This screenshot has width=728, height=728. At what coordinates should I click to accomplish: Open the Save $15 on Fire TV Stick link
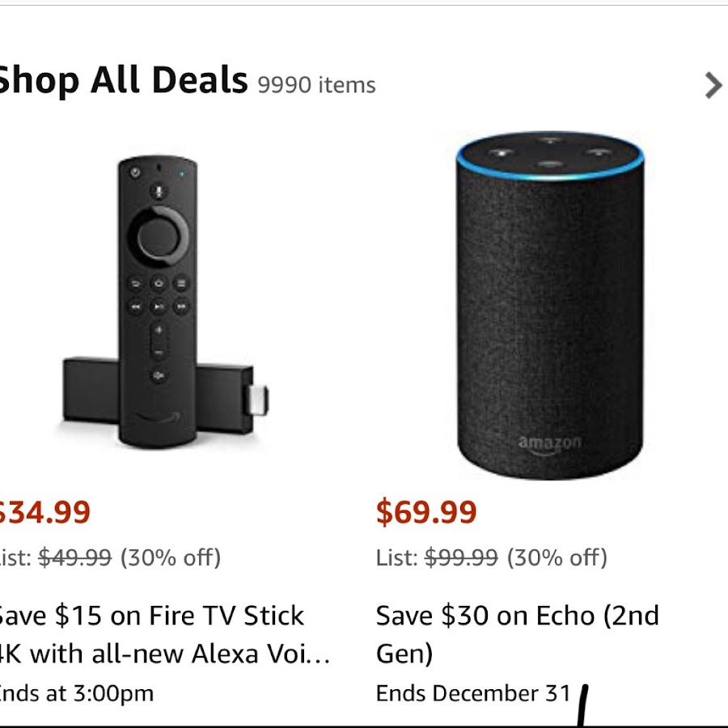(164, 635)
